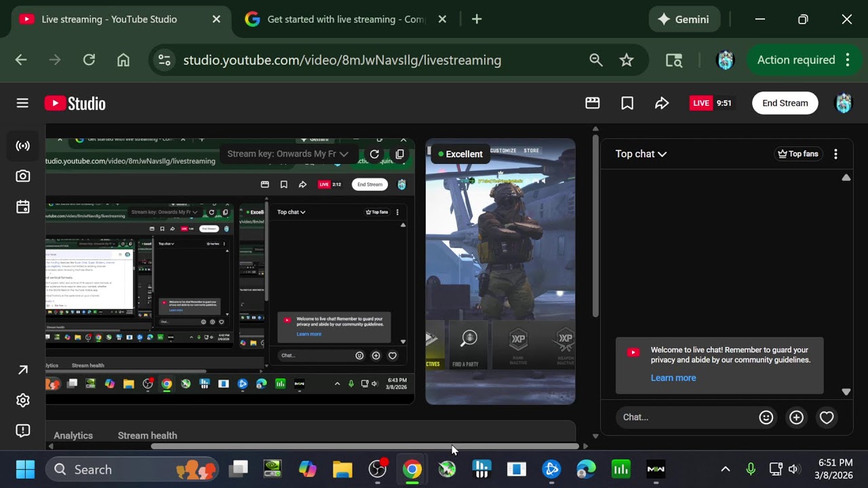
Task: Open the popout arrow sidebar icon
Action: click(x=23, y=369)
